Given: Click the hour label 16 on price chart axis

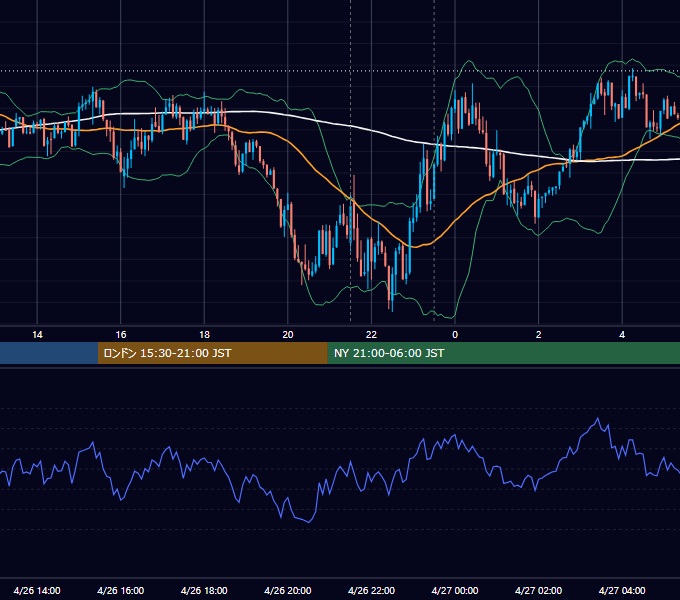Looking at the screenshot, I should pyautogui.click(x=121, y=335).
